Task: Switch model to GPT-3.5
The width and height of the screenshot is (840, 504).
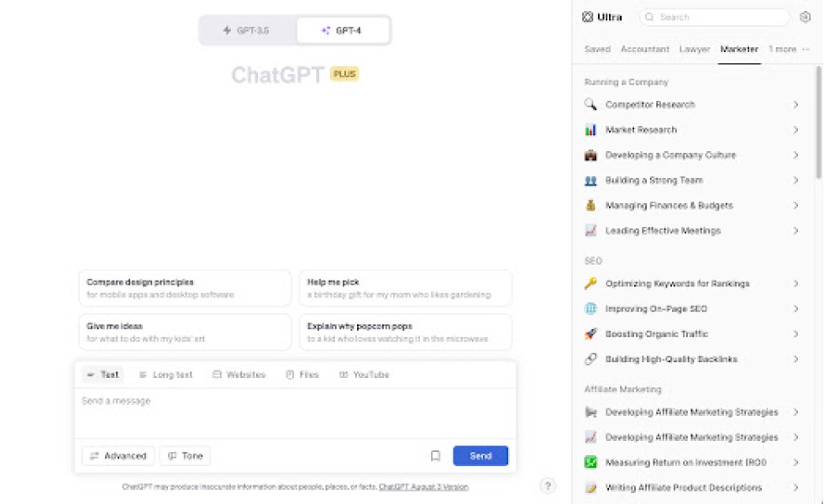Action: [x=246, y=30]
